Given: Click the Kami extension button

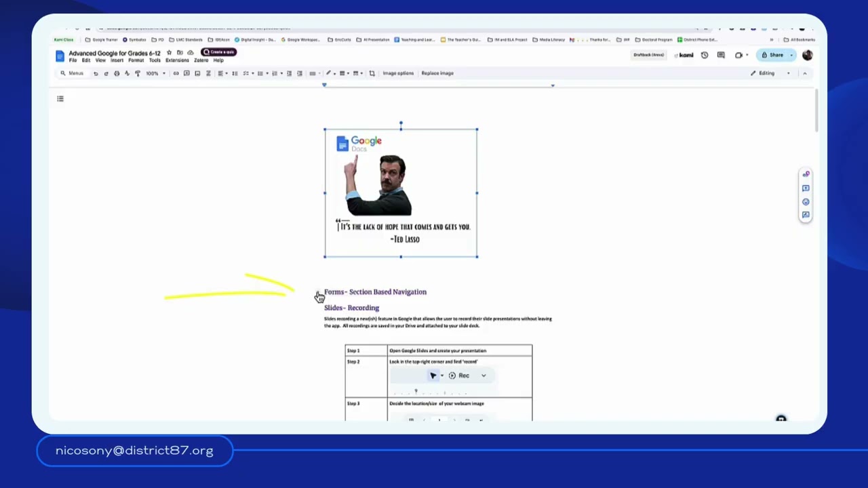Looking at the screenshot, I should click(x=684, y=55).
